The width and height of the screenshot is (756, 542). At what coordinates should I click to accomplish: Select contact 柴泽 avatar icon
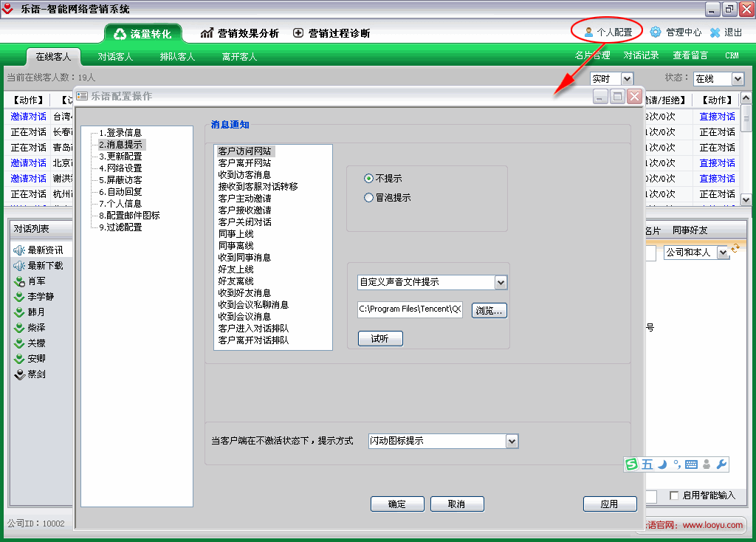tap(19, 327)
